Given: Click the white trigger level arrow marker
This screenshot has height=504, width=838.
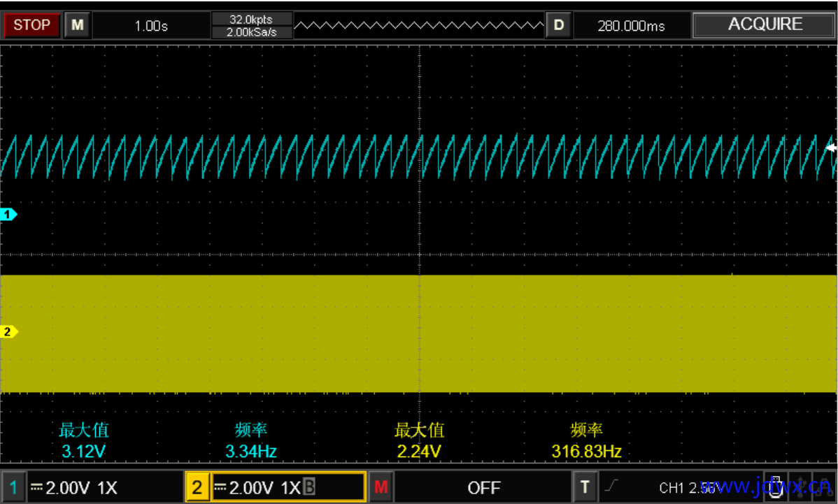Looking at the screenshot, I should [832, 148].
